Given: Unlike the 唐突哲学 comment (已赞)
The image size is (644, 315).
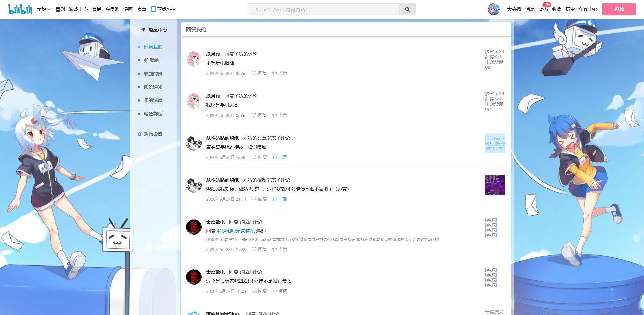Looking at the screenshot, I should coord(279,157).
